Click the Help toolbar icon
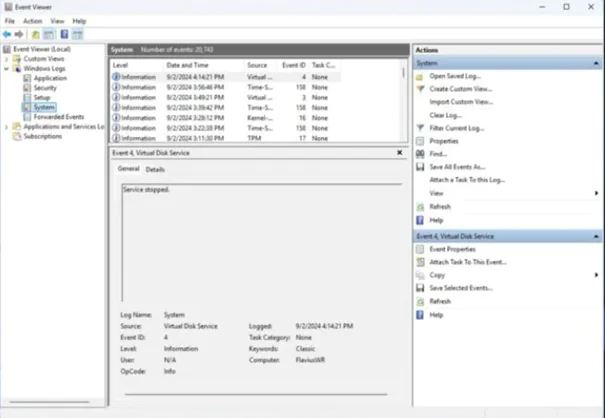Viewport: 605px width, 418px height. tap(64, 34)
